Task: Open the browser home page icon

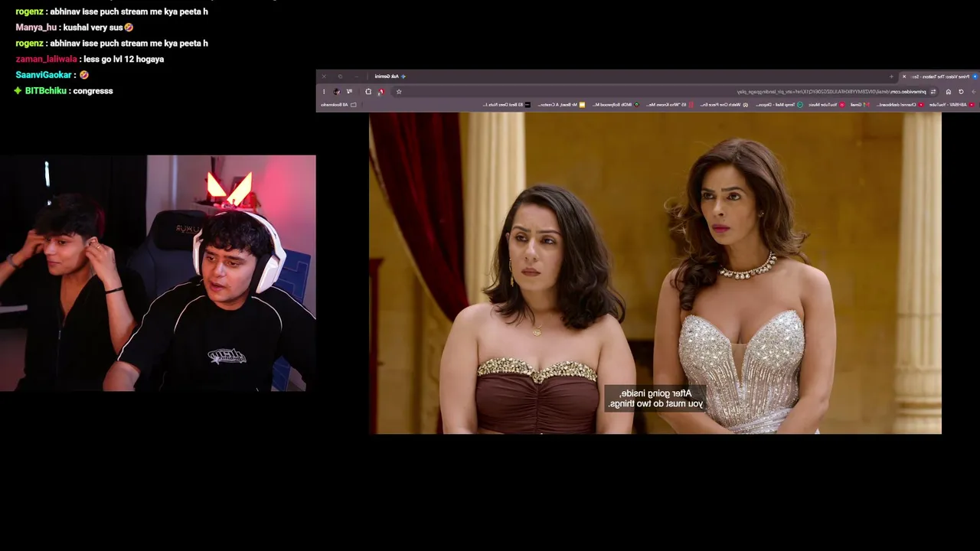Action: click(948, 92)
